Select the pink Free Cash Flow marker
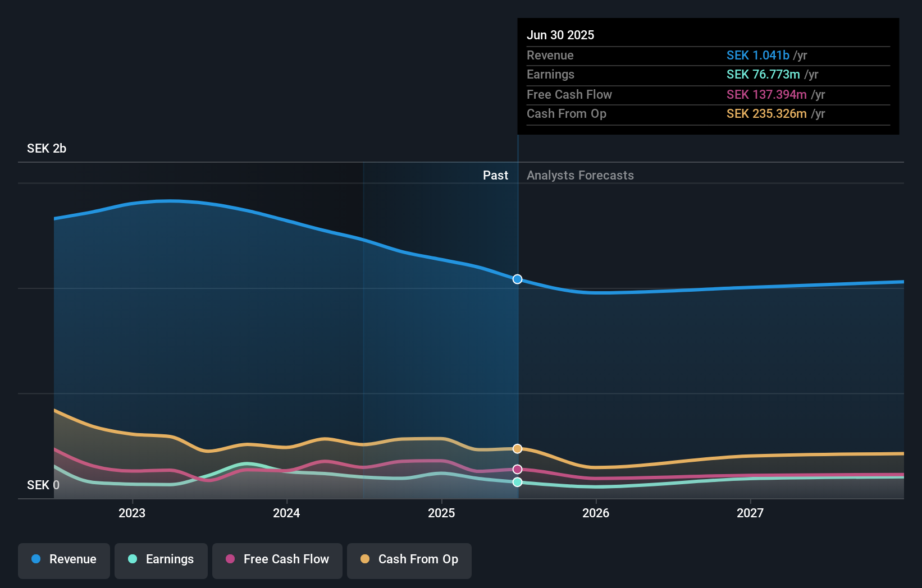Image resolution: width=922 pixels, height=588 pixels. (517, 469)
